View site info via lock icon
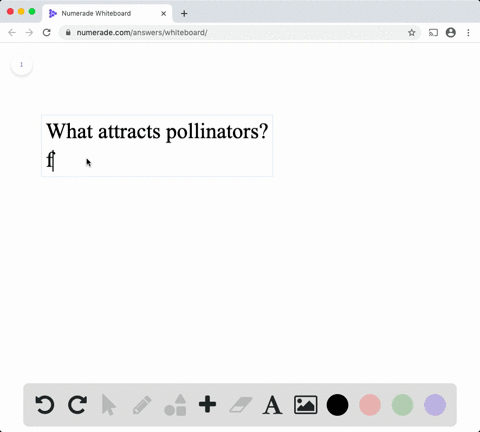 (x=68, y=32)
